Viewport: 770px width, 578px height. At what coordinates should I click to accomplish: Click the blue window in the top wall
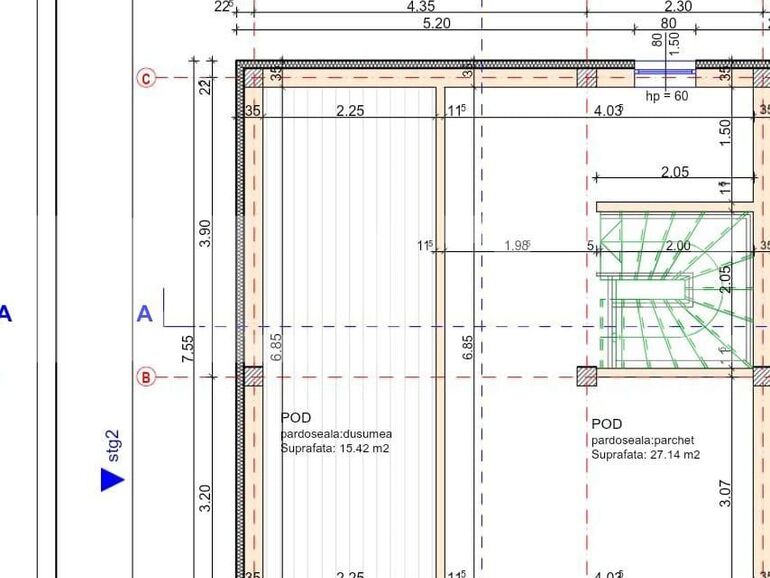tap(666, 72)
